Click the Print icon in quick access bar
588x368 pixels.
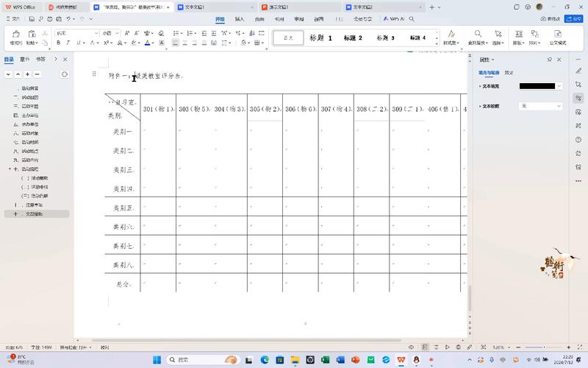[x=49, y=19]
